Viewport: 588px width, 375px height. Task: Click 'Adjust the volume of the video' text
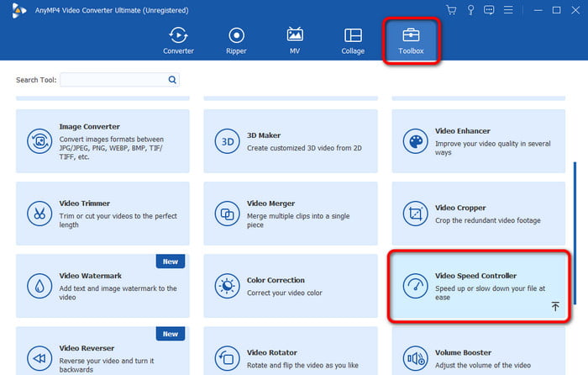483,365
